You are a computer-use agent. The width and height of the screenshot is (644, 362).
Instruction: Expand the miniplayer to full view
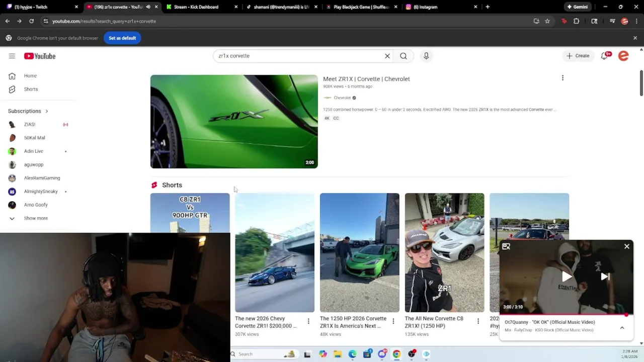coord(506,246)
